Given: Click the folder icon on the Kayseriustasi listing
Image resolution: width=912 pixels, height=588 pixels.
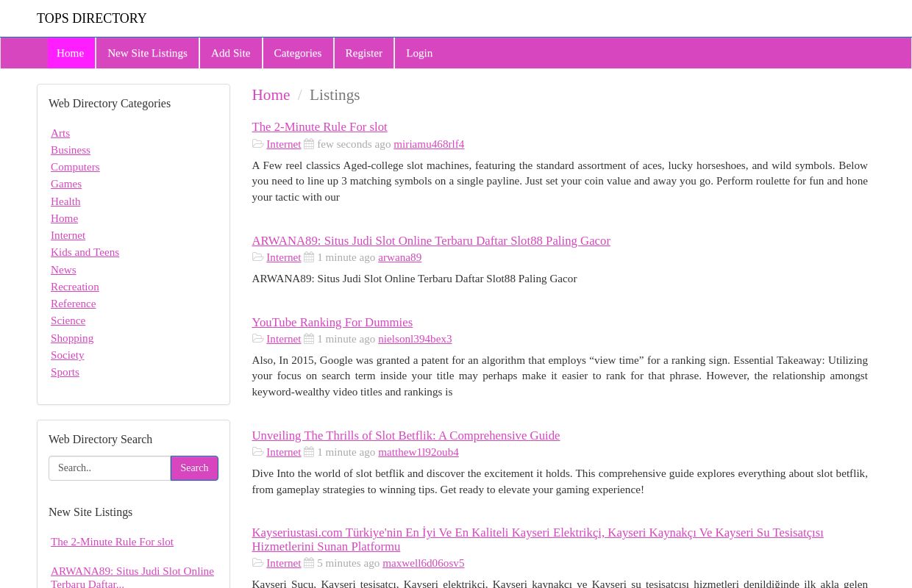Looking at the screenshot, I should (x=258, y=562).
